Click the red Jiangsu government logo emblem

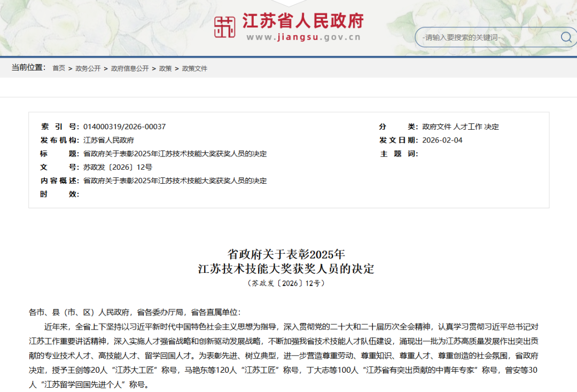click(x=224, y=27)
